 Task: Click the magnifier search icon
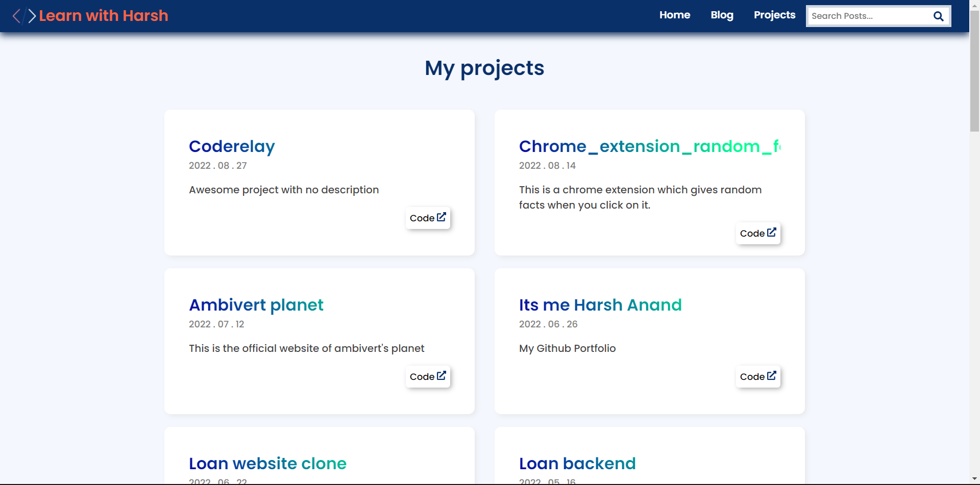click(x=939, y=16)
